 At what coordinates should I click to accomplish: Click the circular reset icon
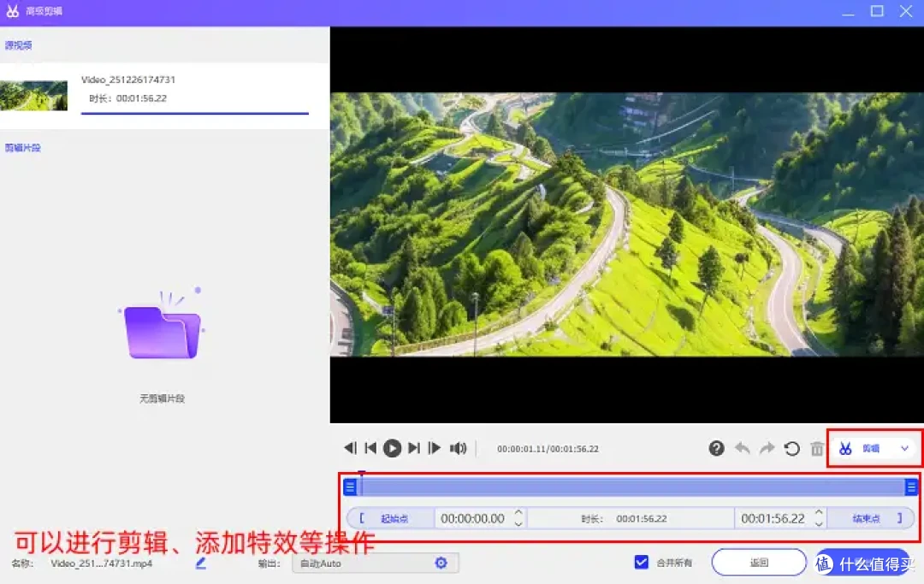(x=792, y=449)
